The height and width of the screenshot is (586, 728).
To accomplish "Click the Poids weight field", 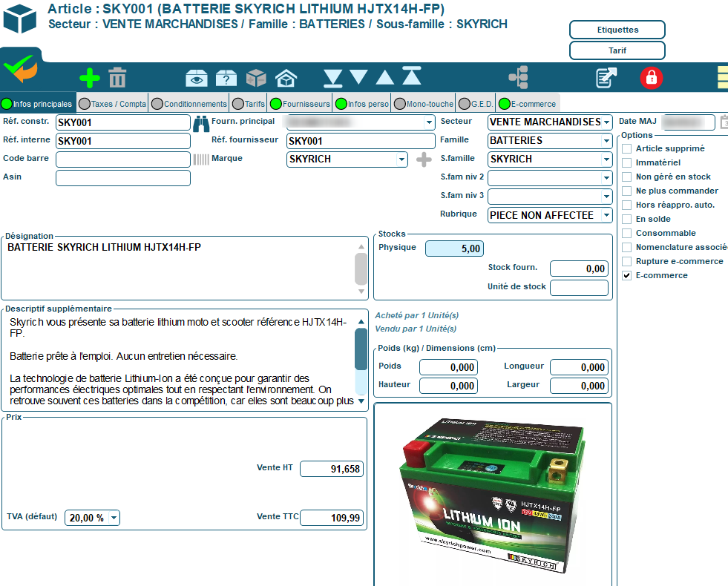I will [x=448, y=367].
